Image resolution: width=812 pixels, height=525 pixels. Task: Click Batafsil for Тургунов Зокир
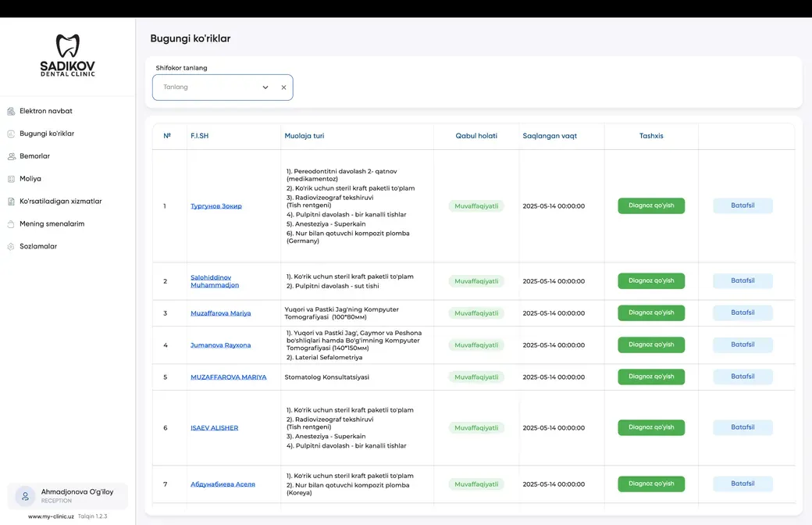pyautogui.click(x=743, y=205)
